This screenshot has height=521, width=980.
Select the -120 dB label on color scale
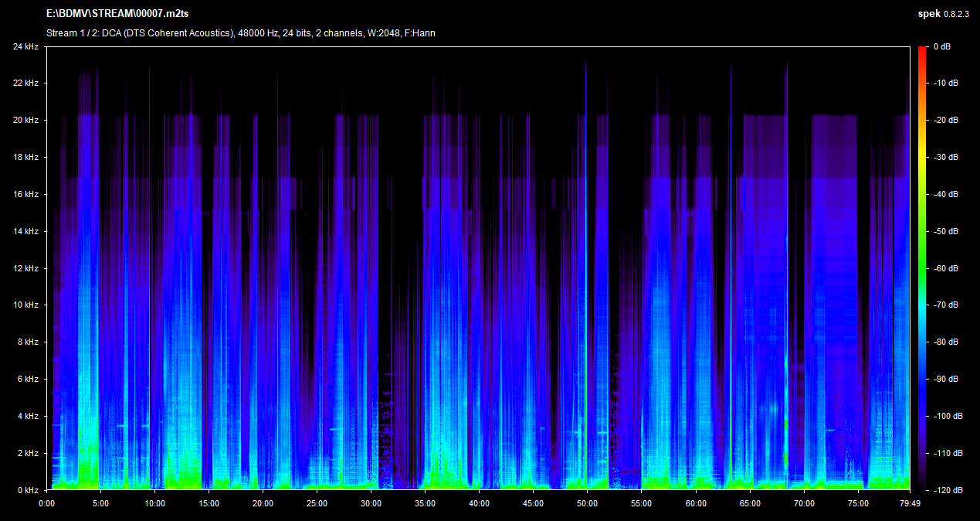946,490
